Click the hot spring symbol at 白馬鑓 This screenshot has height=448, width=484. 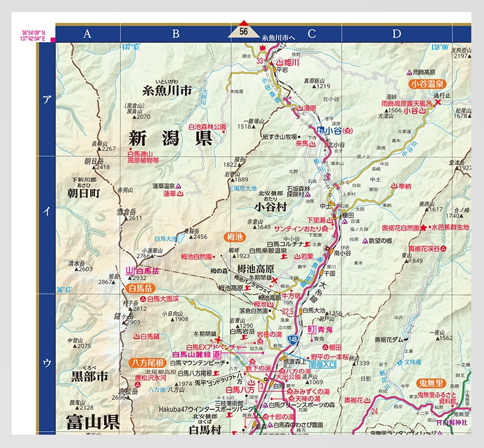[x=137, y=337]
